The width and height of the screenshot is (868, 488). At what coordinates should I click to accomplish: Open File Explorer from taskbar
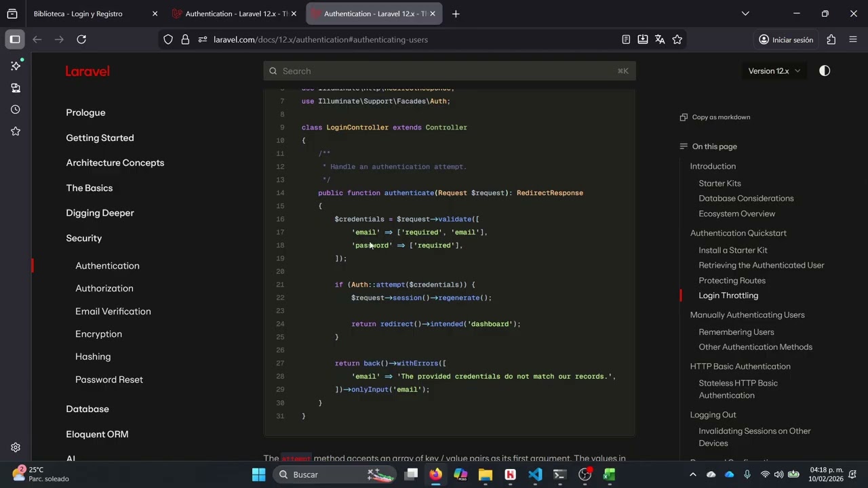point(485,474)
